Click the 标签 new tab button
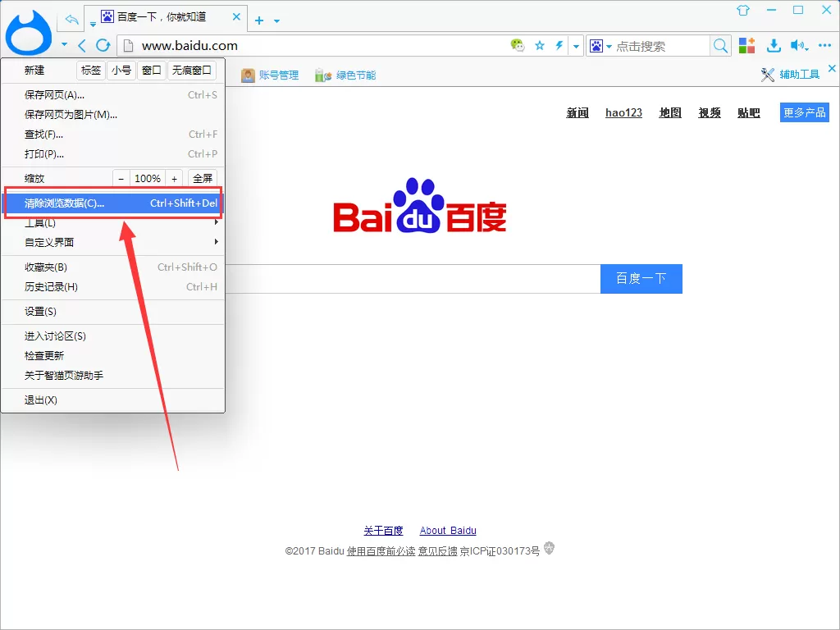The image size is (840, 630). pyautogui.click(x=90, y=71)
